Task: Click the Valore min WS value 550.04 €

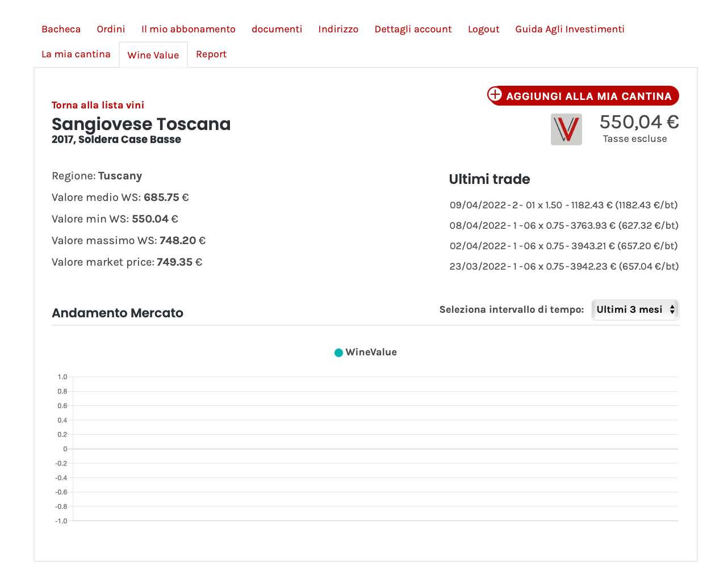Action: 155,219
